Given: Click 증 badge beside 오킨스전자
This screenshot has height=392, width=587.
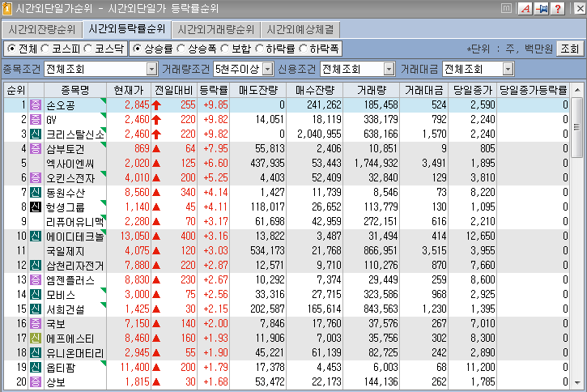Looking at the screenshot, I should point(36,178).
